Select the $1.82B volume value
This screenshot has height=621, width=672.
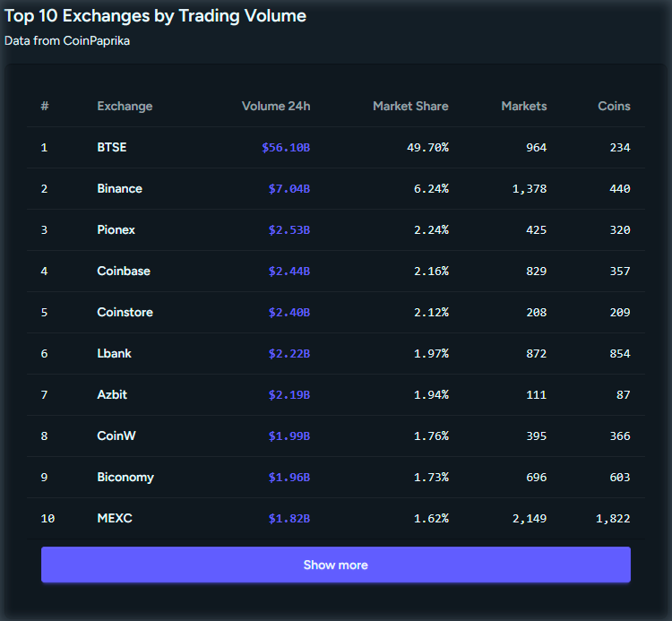289,518
